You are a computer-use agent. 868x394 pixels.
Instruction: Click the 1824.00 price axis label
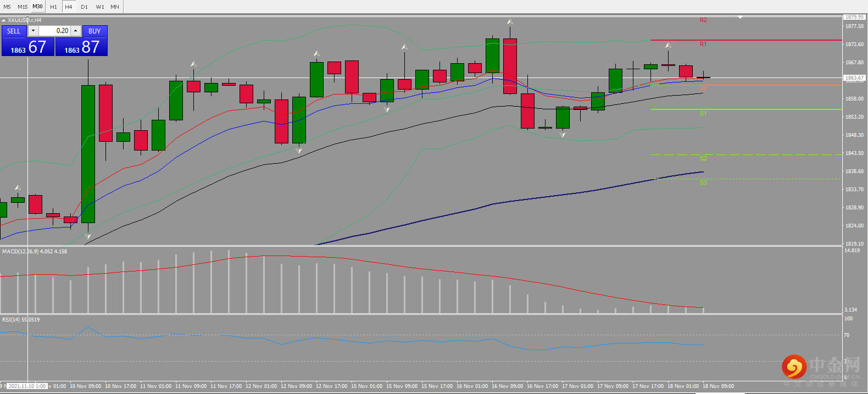[x=854, y=226]
